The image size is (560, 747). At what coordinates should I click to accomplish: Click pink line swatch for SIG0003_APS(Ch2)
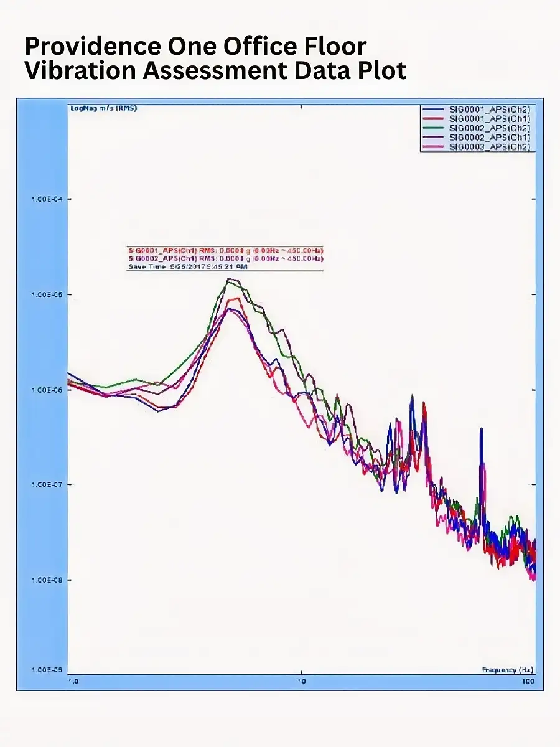pos(434,147)
